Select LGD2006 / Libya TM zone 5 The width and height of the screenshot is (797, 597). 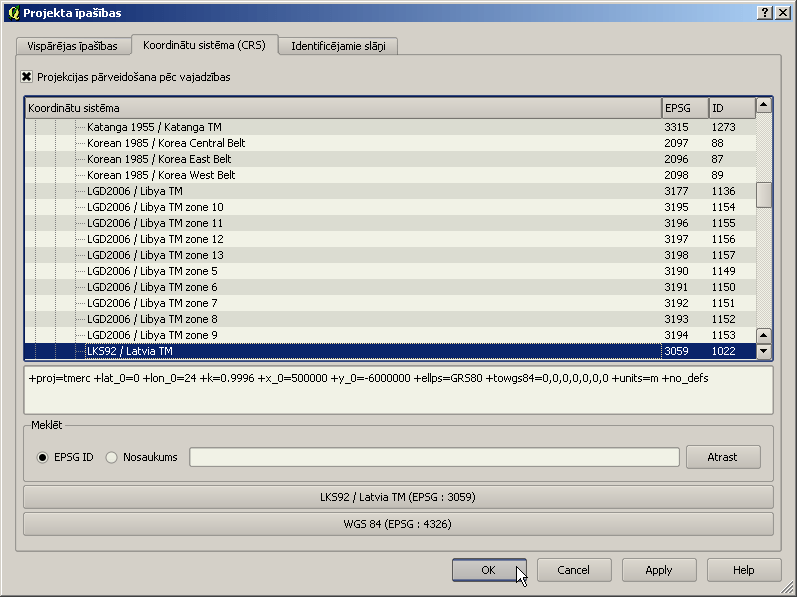pos(390,271)
